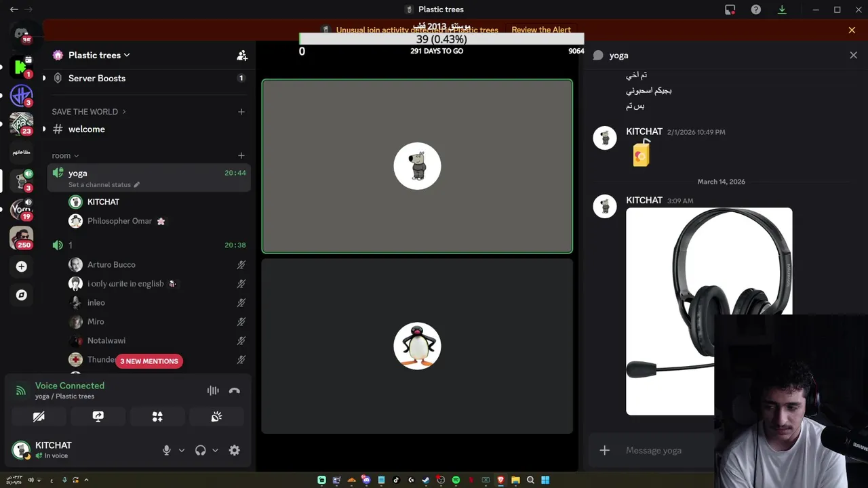Jump to 3 NEW MENTIONS
Viewport: 868px width, 488px height.
pyautogui.click(x=149, y=361)
